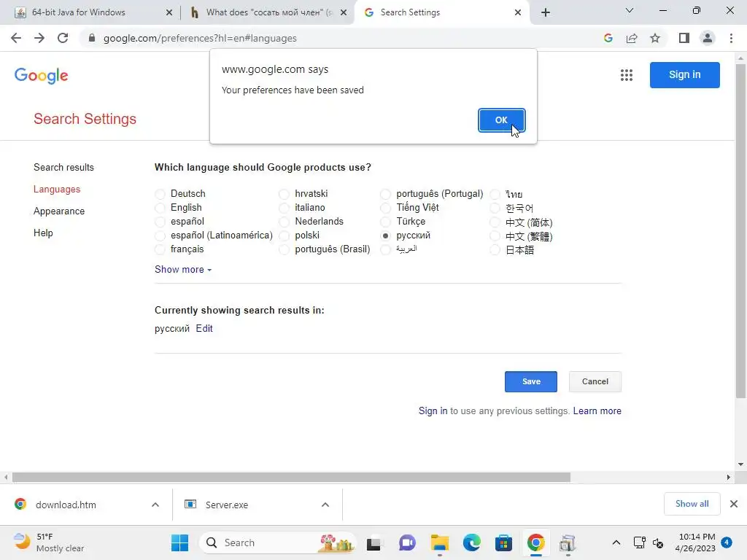Close the 64-bit Java for Windows tab
This screenshot has width=747, height=560.
click(169, 12)
